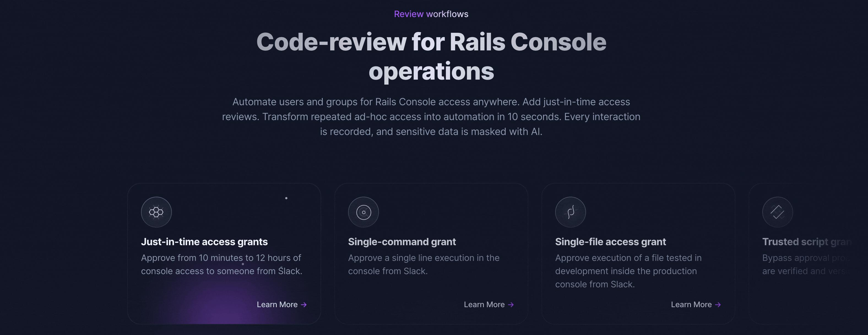Select the Just-in-time access grants heading
This screenshot has height=335, width=868.
tap(204, 242)
